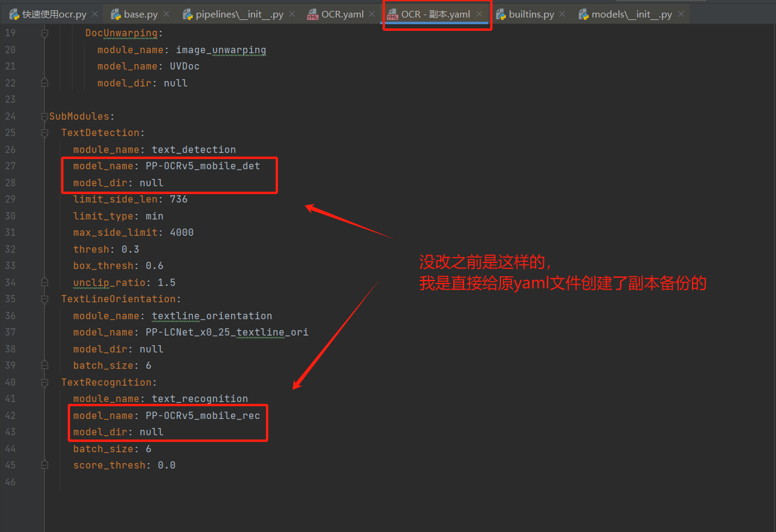Close the OCR - 副本.yaml tab
Screen dimensions: 776x532
(x=479, y=14)
